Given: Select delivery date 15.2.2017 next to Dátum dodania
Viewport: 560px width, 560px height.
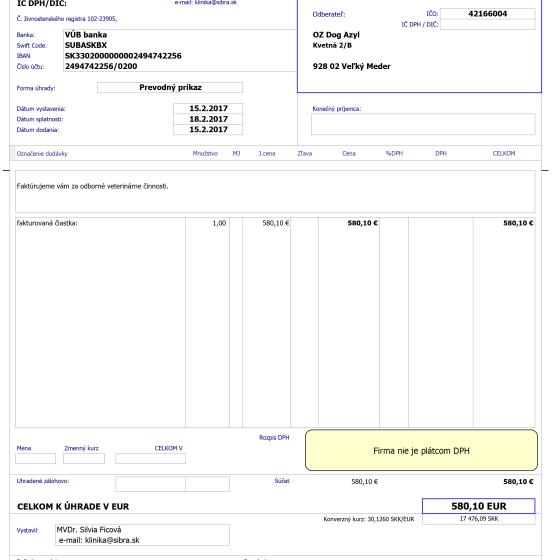Looking at the screenshot, I should coord(208,129).
